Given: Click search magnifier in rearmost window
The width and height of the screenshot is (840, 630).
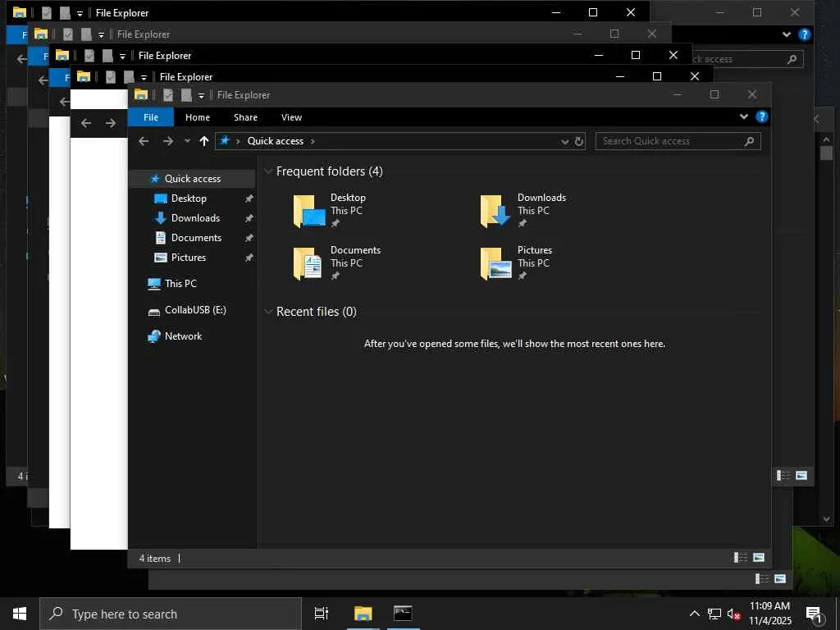Looking at the screenshot, I should [x=792, y=59].
